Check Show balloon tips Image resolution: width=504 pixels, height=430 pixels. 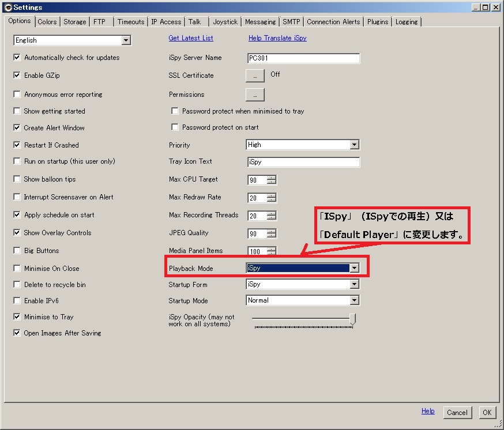pyautogui.click(x=17, y=179)
